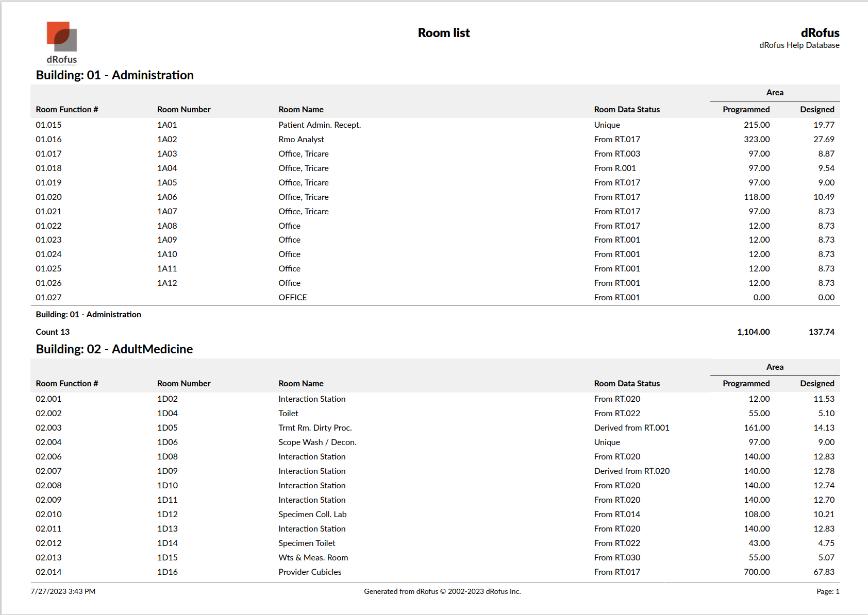Screen dimensions: 868x615
Task: Select the Patient Admin. Recept. room name
Action: point(319,125)
